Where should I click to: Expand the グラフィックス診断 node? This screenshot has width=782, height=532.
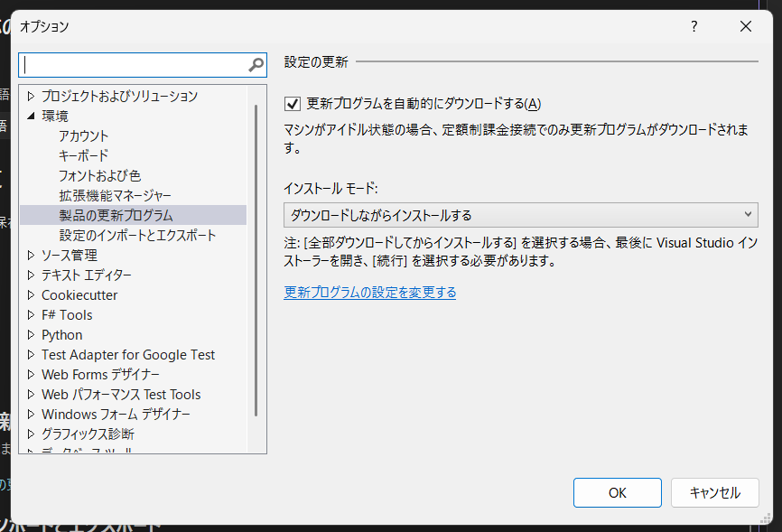31,434
